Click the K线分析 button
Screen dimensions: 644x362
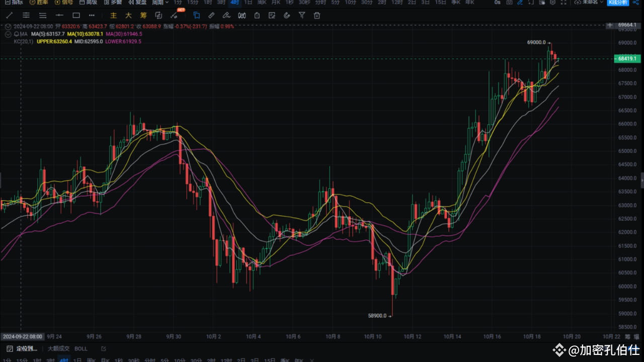coord(617,3)
